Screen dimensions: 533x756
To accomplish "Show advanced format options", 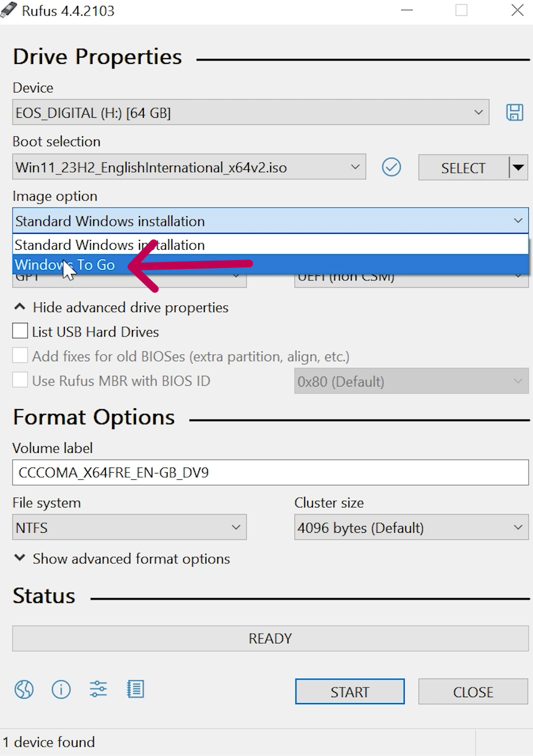I will 122,558.
